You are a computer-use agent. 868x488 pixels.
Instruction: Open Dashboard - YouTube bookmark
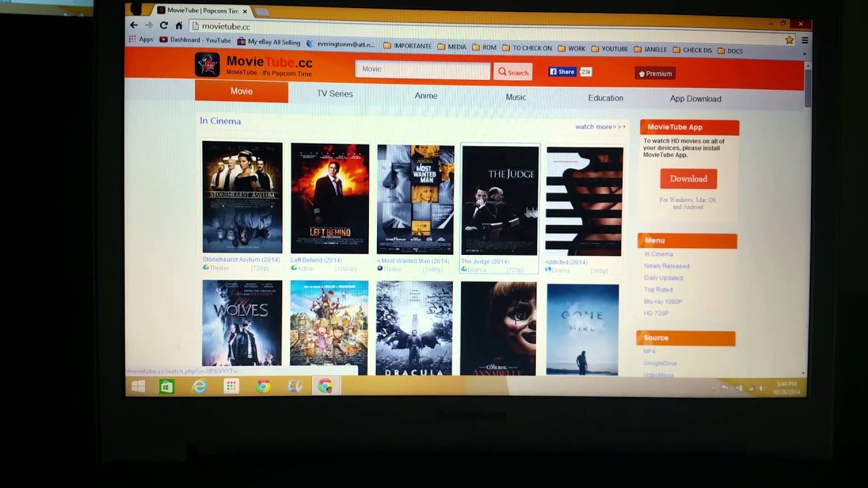click(x=195, y=41)
